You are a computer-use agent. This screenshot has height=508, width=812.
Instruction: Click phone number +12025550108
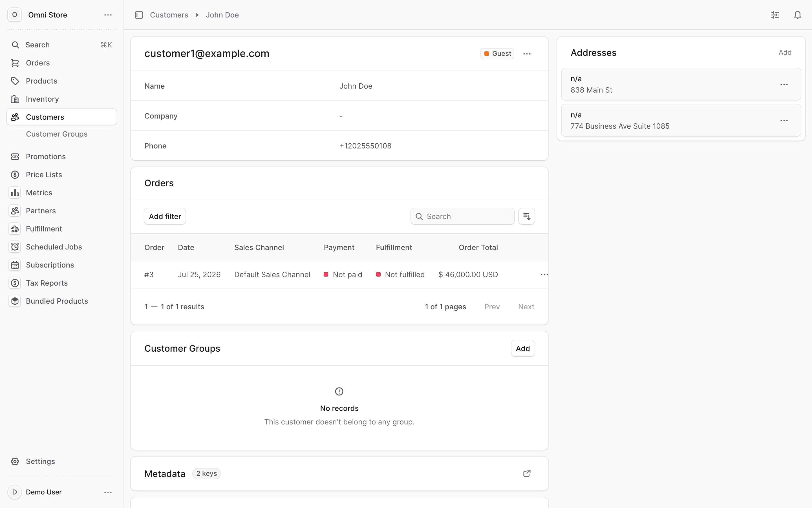365,146
